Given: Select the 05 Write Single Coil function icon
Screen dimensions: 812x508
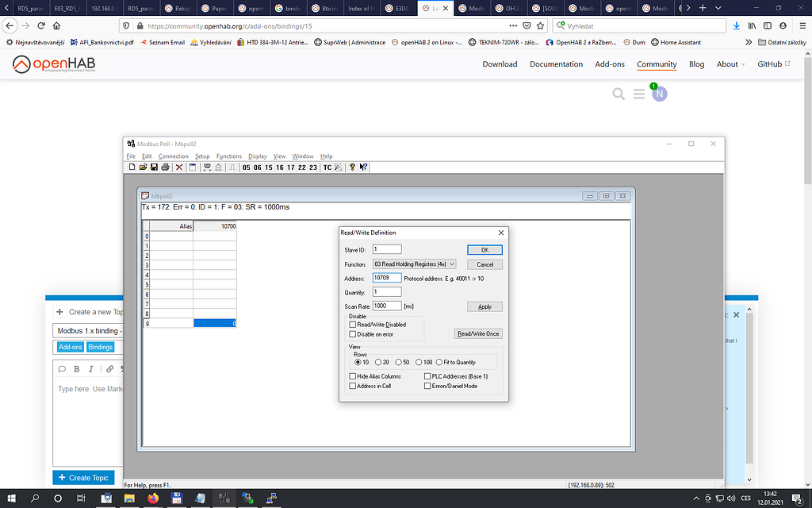Looking at the screenshot, I should coord(246,167).
